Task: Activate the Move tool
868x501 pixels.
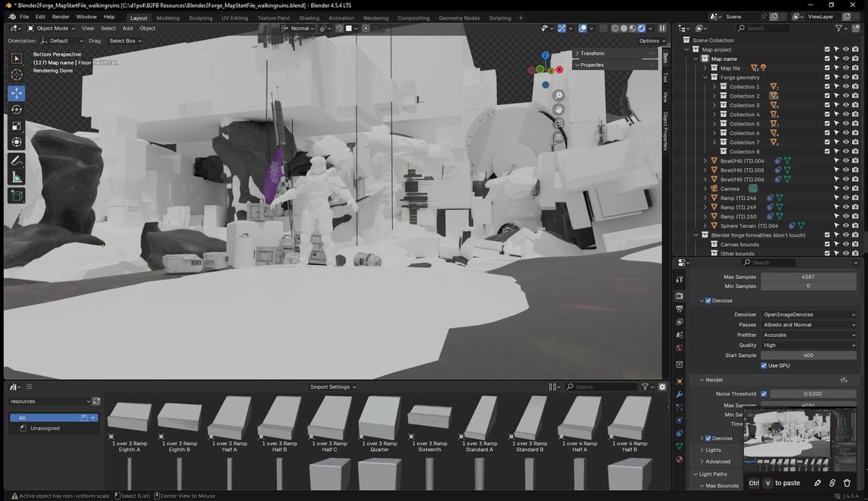Action: [x=17, y=93]
